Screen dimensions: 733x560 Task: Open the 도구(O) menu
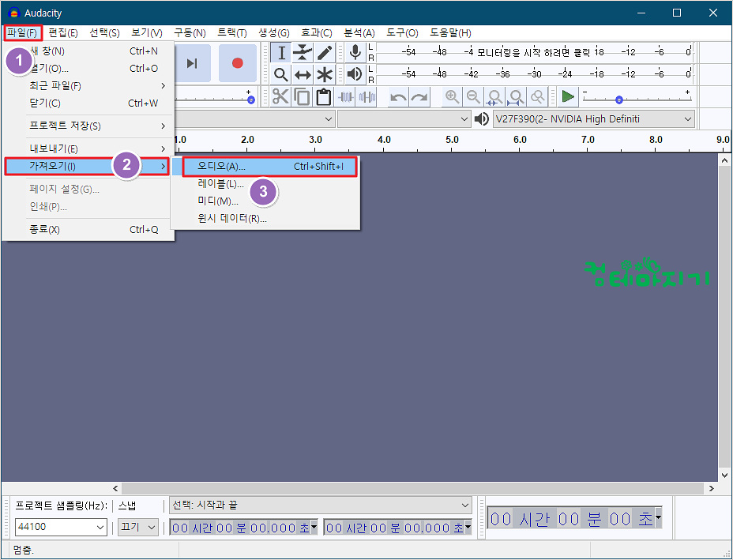coord(402,32)
